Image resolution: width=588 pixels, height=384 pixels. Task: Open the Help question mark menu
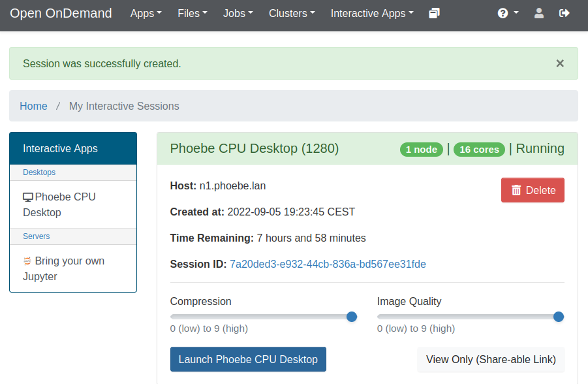point(508,13)
